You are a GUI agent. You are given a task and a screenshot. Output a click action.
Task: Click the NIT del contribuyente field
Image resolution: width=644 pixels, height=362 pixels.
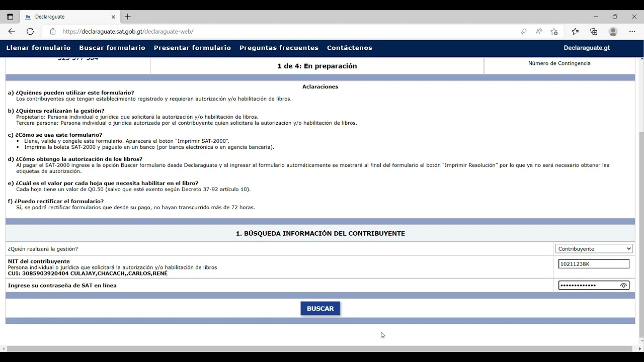click(x=594, y=264)
